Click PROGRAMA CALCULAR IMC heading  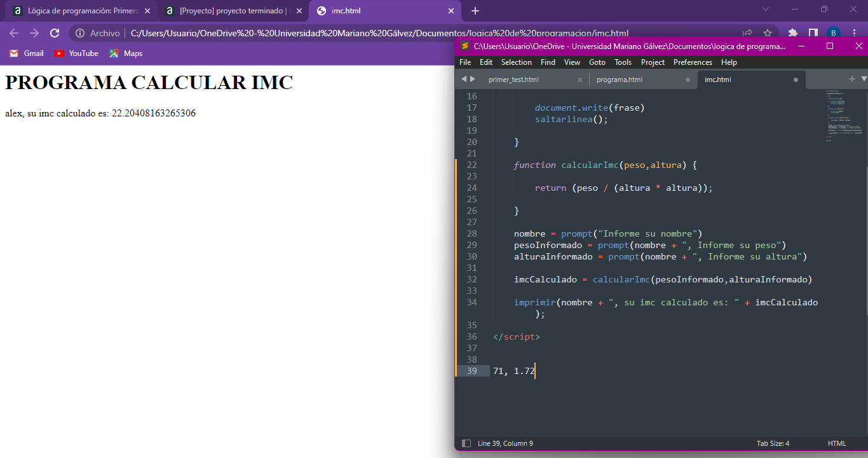(149, 83)
